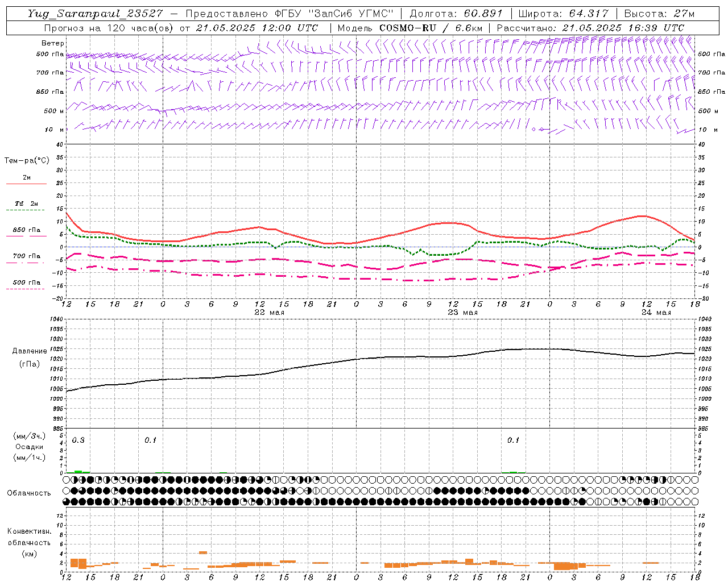Viewport: 728px width, 582px height.
Task: Click the station title Yug_Saranpaul_23527
Action: [96, 14]
